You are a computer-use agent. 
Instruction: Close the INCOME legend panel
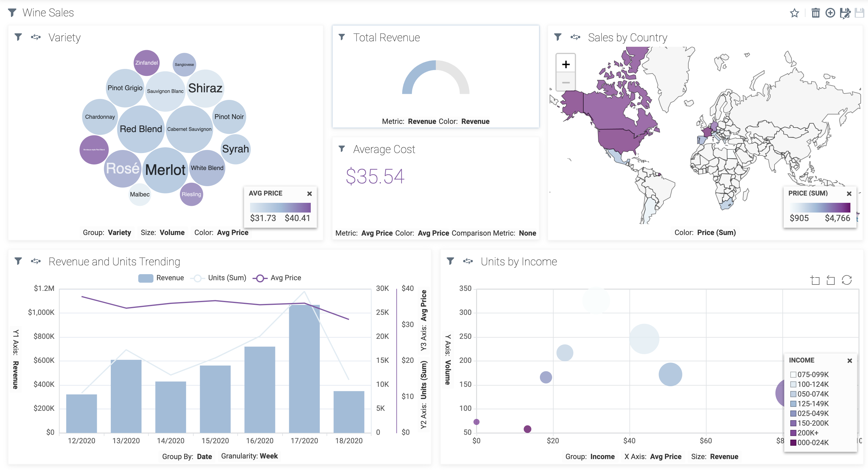point(849,360)
